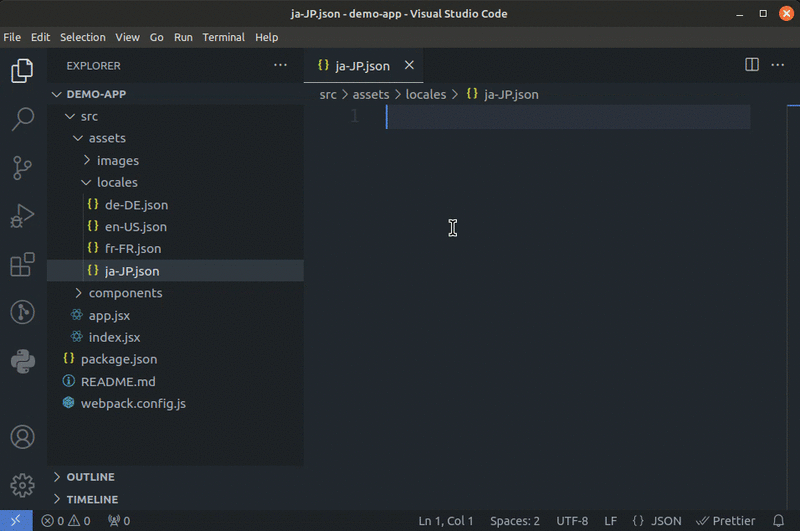Expand the components folder

(x=125, y=293)
